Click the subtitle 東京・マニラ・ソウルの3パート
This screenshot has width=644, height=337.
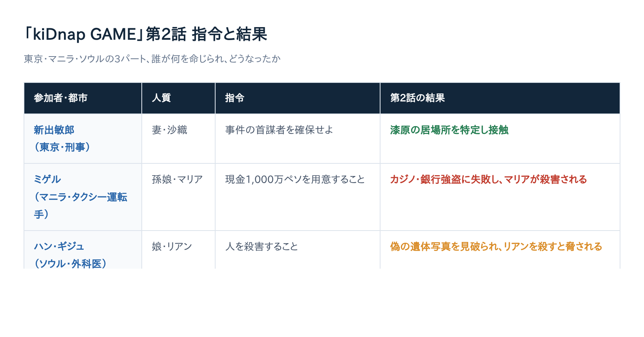[152, 59]
